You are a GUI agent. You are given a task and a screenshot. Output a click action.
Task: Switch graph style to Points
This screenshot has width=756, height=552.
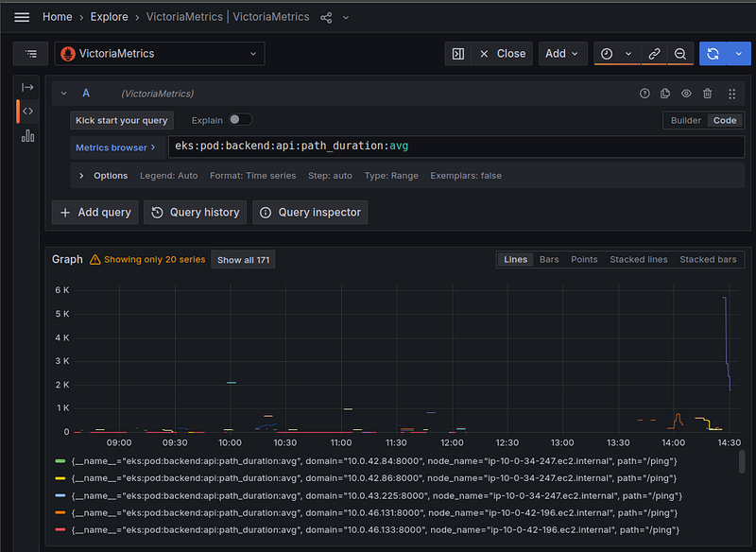[x=584, y=259]
